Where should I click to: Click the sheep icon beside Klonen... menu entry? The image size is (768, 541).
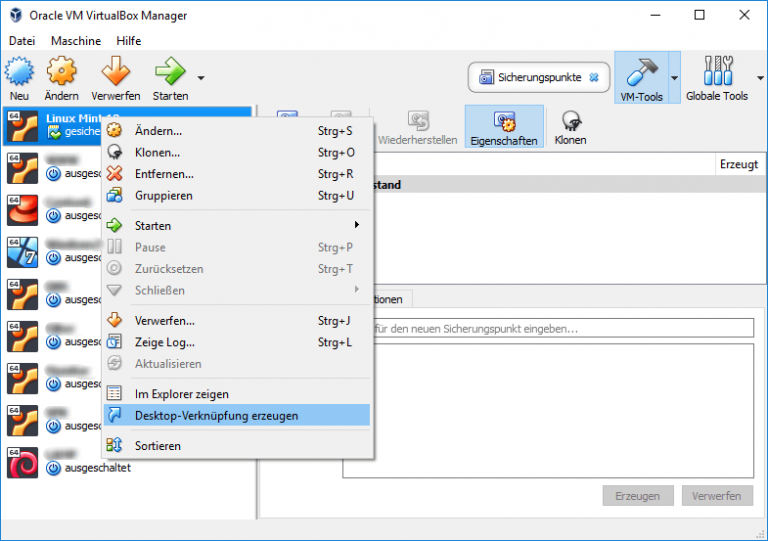pyautogui.click(x=114, y=152)
